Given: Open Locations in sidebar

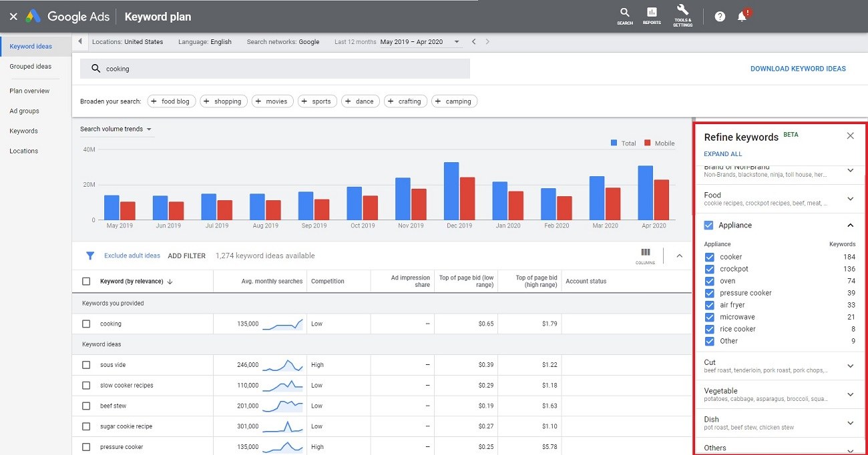Looking at the screenshot, I should tap(23, 151).
